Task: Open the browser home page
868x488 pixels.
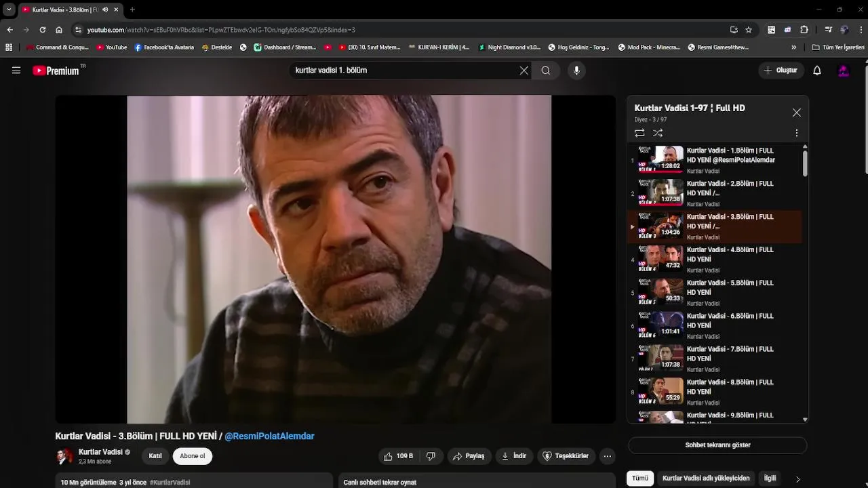Action: pos(59,30)
